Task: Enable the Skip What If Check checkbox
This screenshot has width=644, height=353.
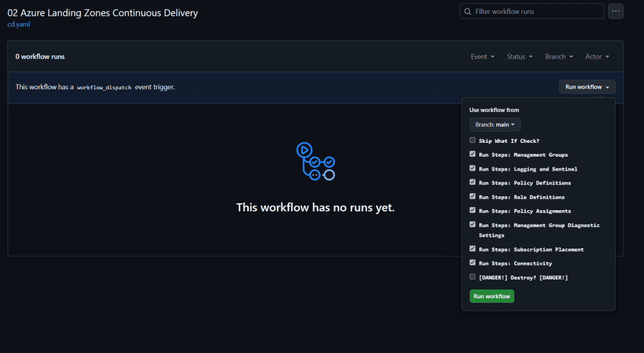Action: (472, 140)
